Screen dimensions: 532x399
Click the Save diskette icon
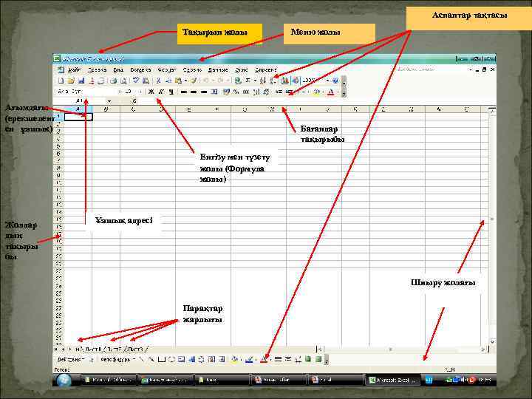coord(81,81)
